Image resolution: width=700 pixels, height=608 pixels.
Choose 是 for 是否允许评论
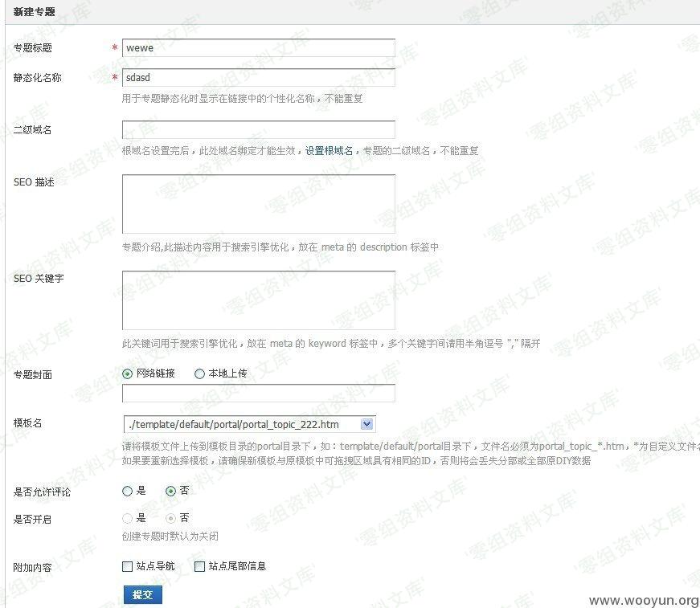[128, 491]
